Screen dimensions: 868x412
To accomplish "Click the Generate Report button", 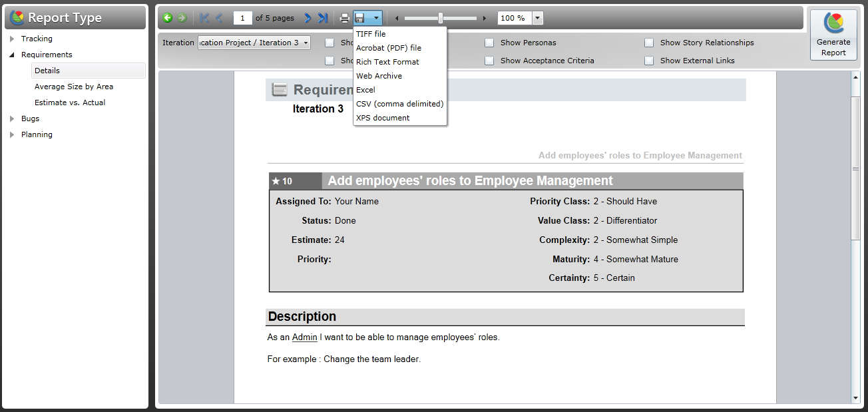I will [833, 35].
